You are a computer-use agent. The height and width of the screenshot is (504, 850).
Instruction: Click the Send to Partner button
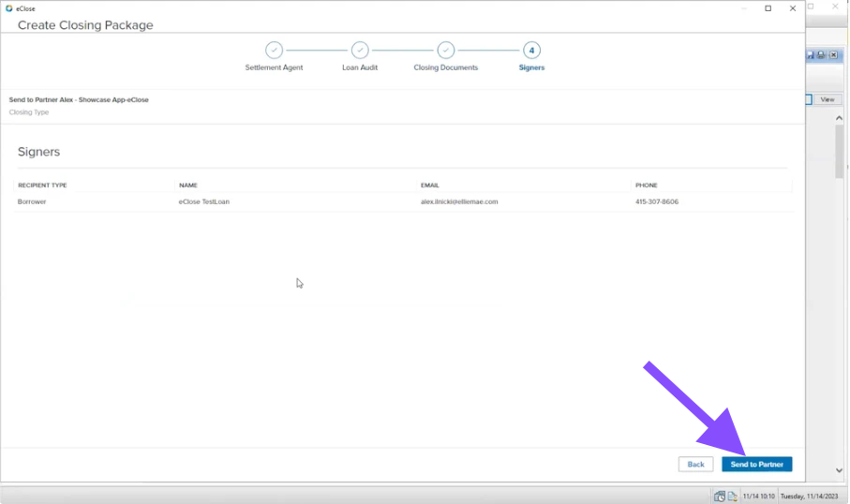pos(757,464)
